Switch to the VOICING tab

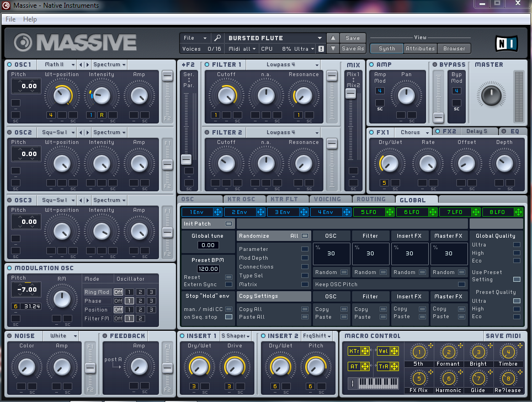click(x=331, y=199)
